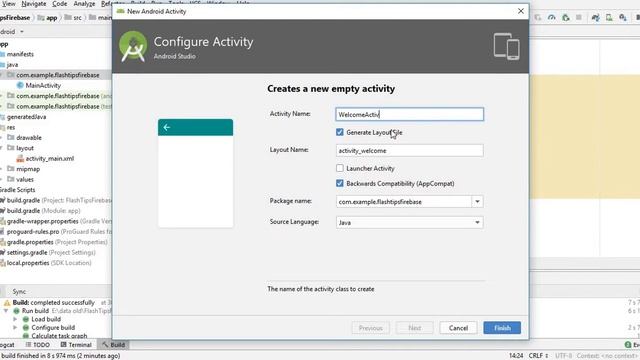Click the Finish button
The width and height of the screenshot is (640, 360).
click(x=502, y=328)
